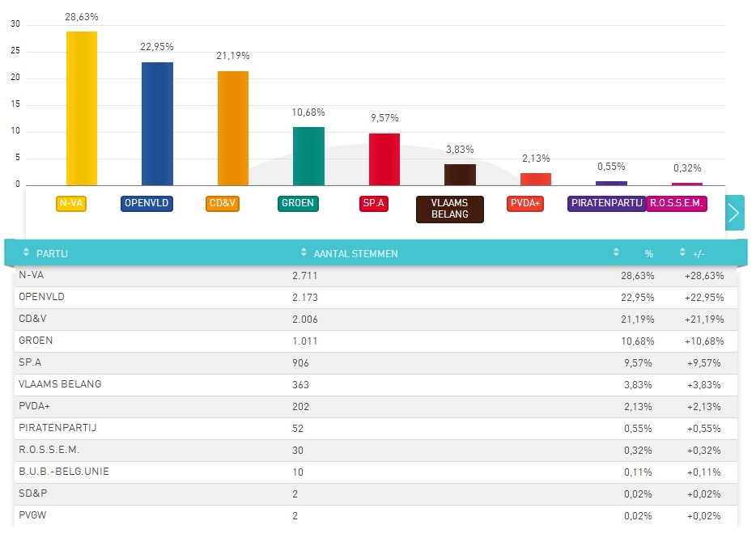Click the +21,19% change value for CD&V
This screenshot has width=756, height=542.
704,320
